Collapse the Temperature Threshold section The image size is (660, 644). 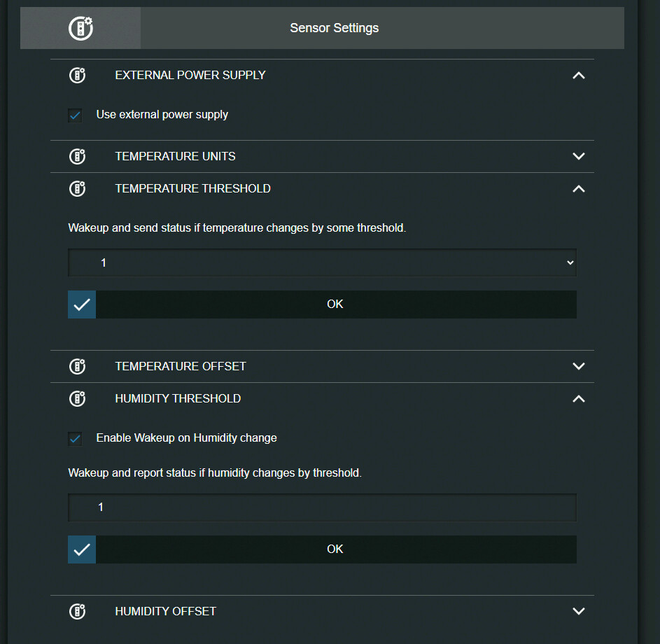click(x=578, y=189)
